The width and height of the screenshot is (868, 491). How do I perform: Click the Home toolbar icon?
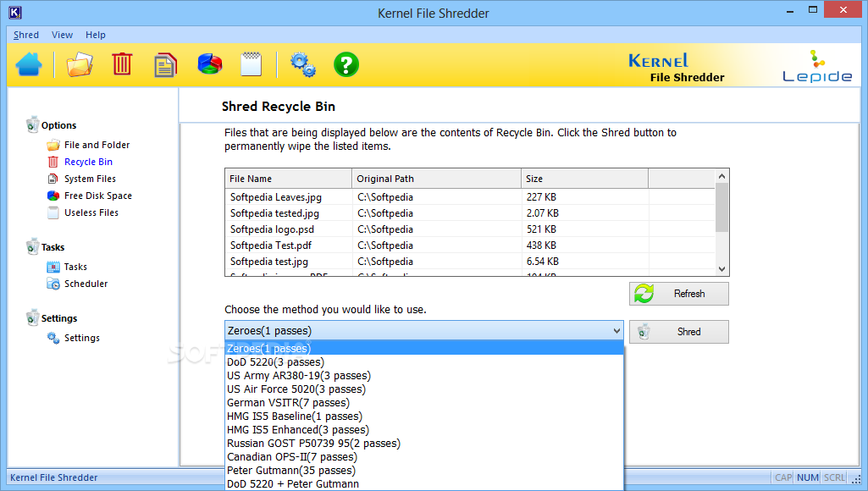tap(29, 64)
